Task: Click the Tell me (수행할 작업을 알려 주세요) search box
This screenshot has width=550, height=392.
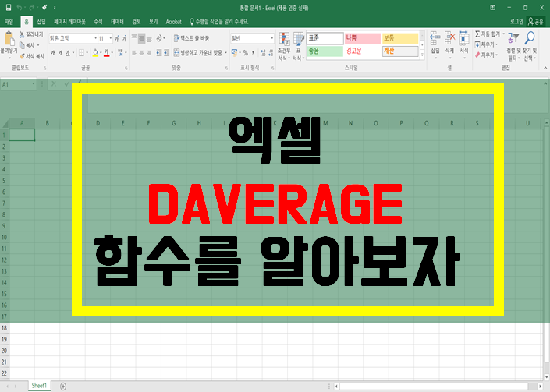Action: pos(219,22)
